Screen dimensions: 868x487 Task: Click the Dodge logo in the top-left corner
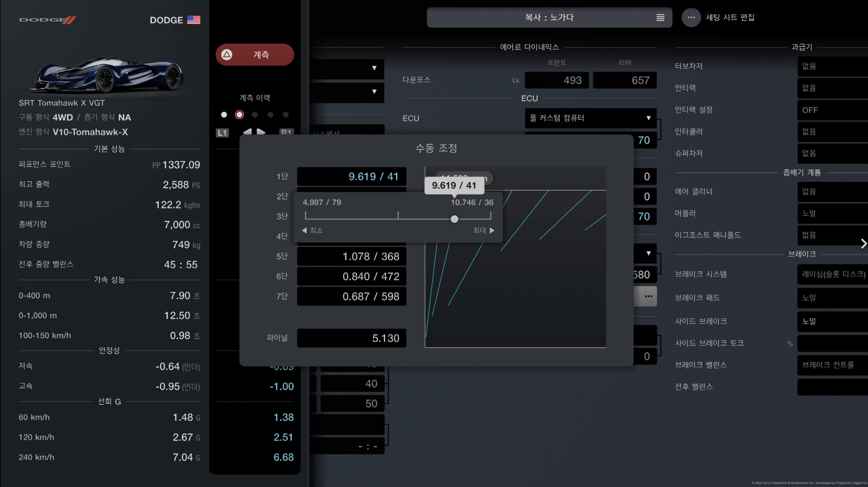48,20
